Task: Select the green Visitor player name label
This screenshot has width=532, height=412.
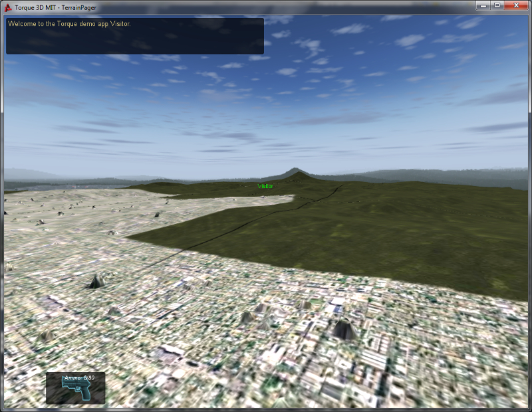Action: coord(265,186)
